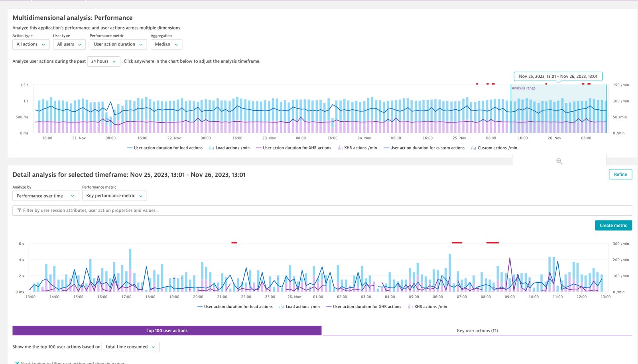
Task: Click the 09:00 label on detail chart axis
Action: (510, 297)
